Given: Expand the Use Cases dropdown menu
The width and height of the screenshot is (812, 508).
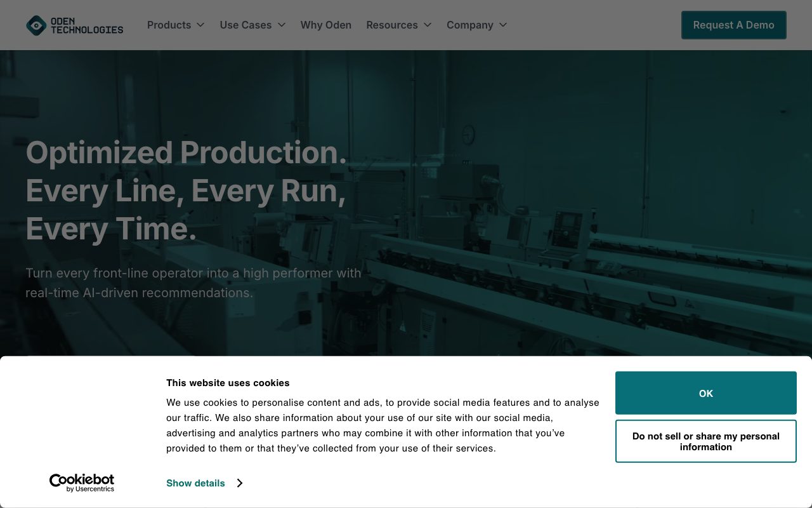Looking at the screenshot, I should coord(252,25).
